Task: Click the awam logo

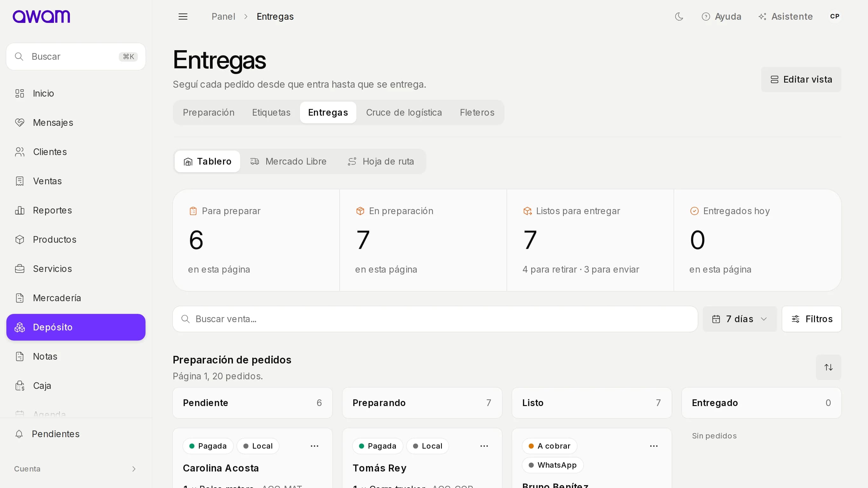Action: pyautogui.click(x=41, y=16)
